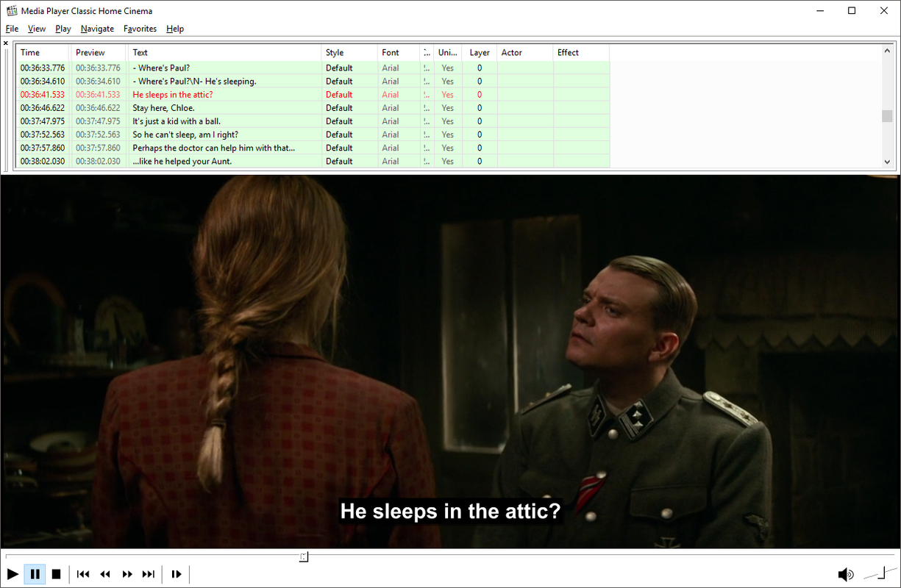Screen dimensions: 901x588
Task: Click time cell 00:36:33.776
Action: [x=43, y=68]
